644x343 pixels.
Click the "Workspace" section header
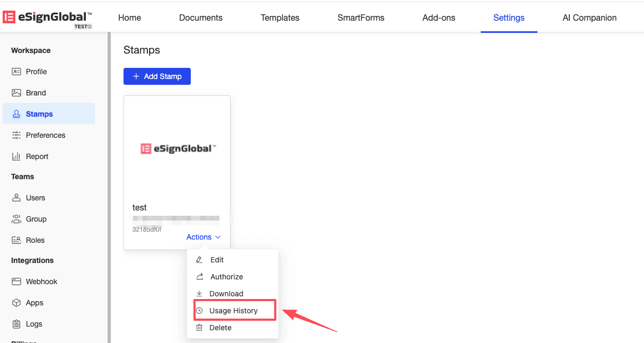[x=31, y=50]
